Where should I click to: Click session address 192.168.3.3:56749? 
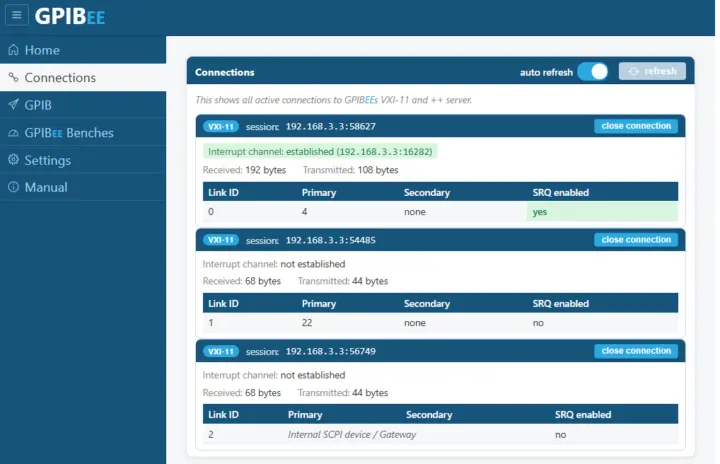tap(331, 351)
